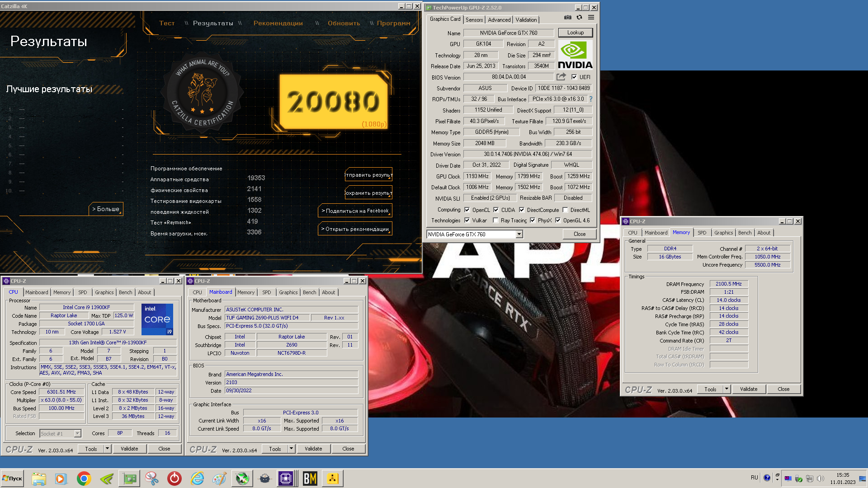Open the volume speaker tray icon
The height and width of the screenshot is (488, 868).
tap(821, 479)
